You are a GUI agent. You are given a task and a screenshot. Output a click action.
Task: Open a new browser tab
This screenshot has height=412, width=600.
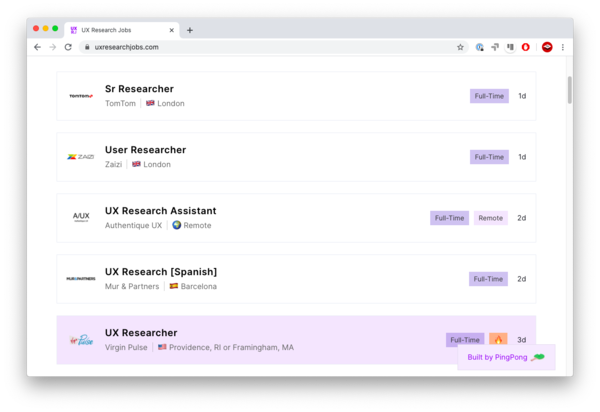(190, 30)
